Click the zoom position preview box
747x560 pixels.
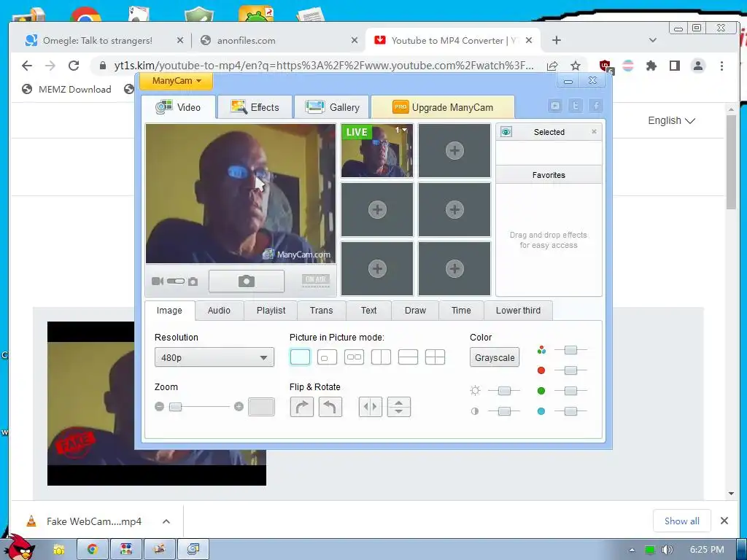[x=262, y=407]
